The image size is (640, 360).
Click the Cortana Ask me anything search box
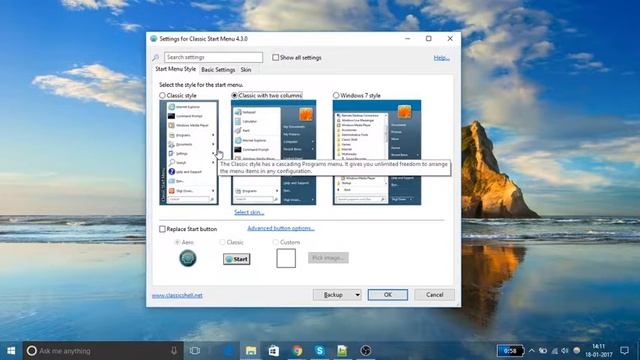click(103, 351)
